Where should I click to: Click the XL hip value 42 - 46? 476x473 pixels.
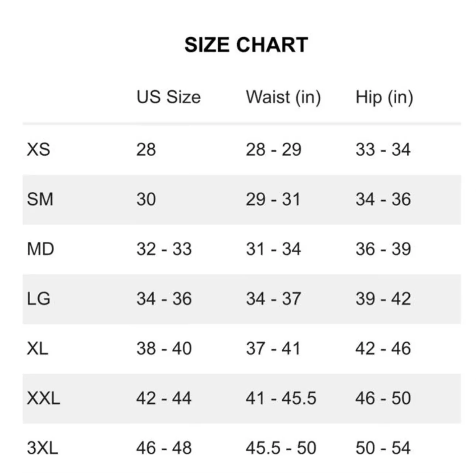tap(383, 349)
